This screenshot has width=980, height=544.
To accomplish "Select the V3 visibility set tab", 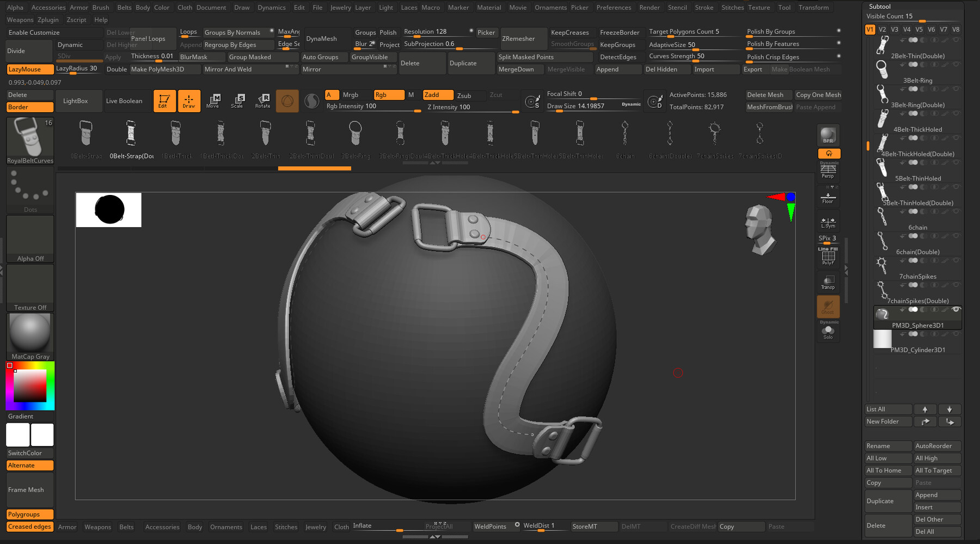I will coord(895,29).
